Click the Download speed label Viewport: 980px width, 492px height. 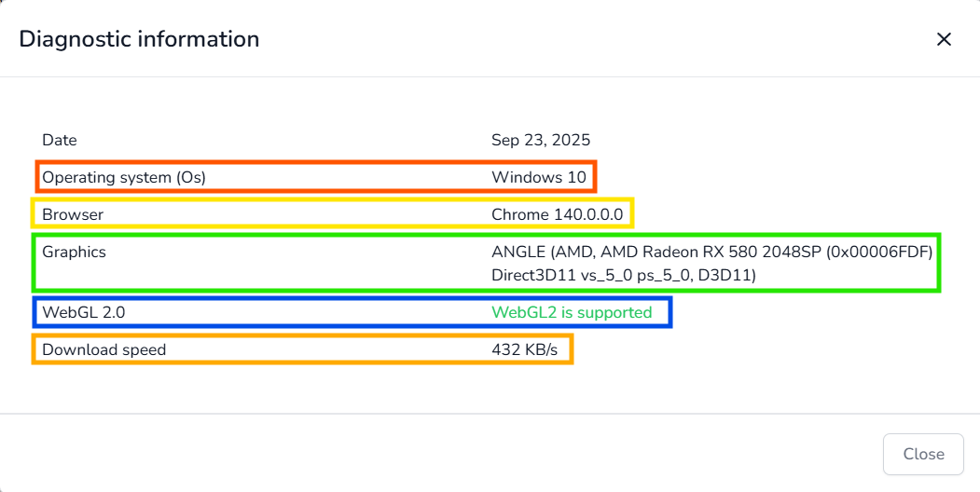(104, 349)
